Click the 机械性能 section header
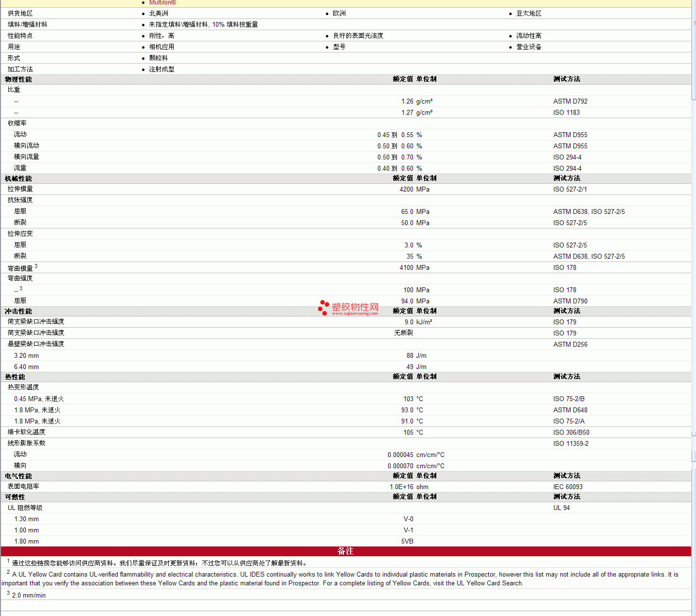The image size is (696, 616). click(x=18, y=178)
